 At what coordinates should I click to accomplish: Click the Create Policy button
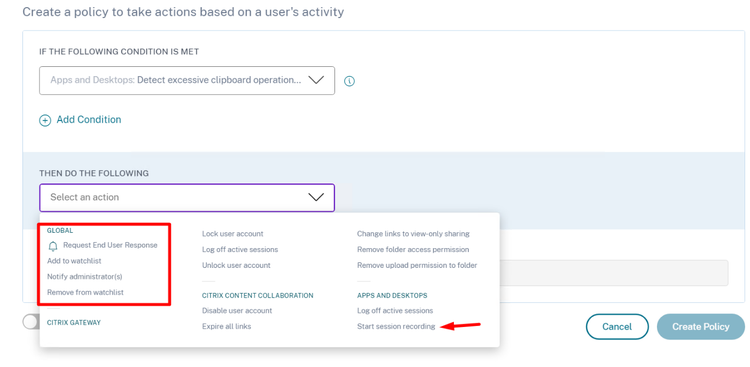click(701, 327)
